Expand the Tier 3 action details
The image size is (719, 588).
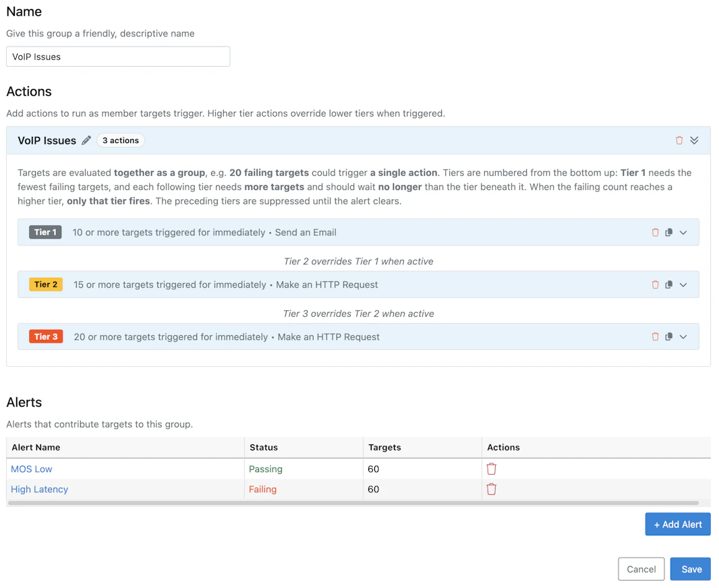683,337
